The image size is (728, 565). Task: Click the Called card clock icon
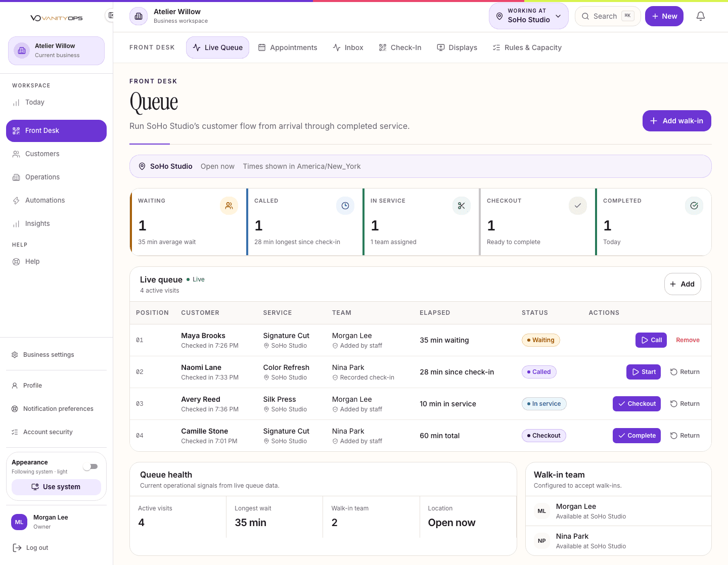click(x=345, y=206)
